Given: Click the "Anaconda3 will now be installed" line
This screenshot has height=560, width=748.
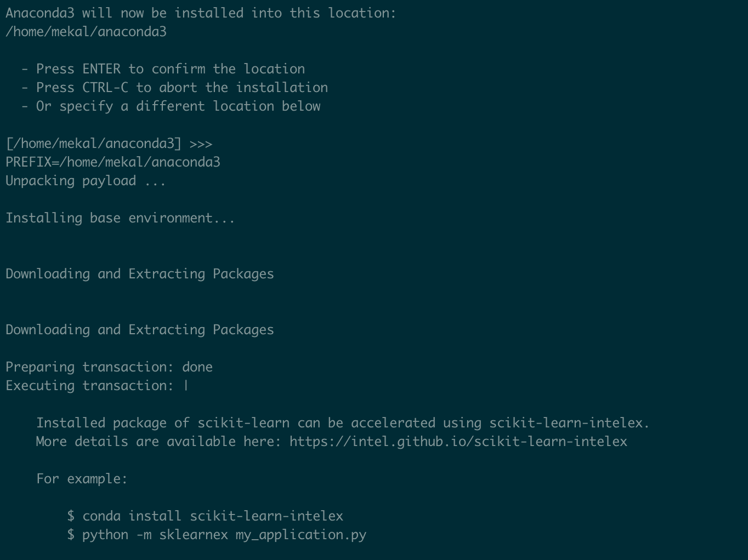Looking at the screenshot, I should click(201, 13).
